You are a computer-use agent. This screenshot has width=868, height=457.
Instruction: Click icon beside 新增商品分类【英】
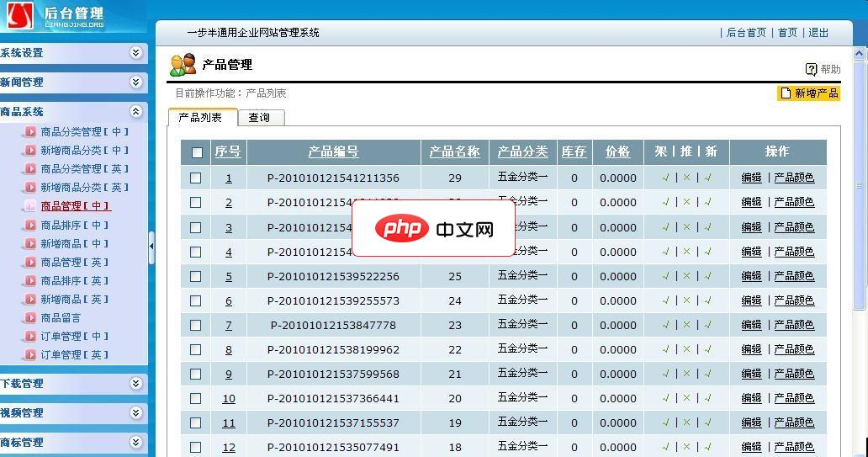coord(30,187)
